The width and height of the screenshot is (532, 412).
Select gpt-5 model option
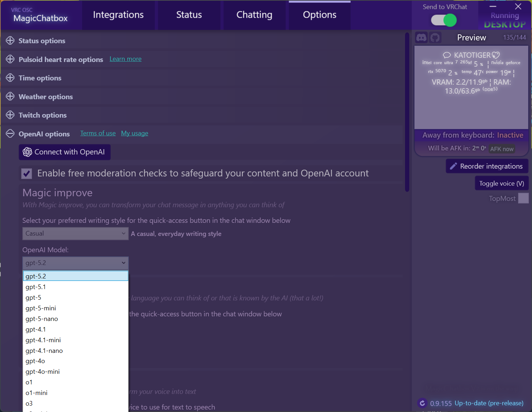pos(76,298)
